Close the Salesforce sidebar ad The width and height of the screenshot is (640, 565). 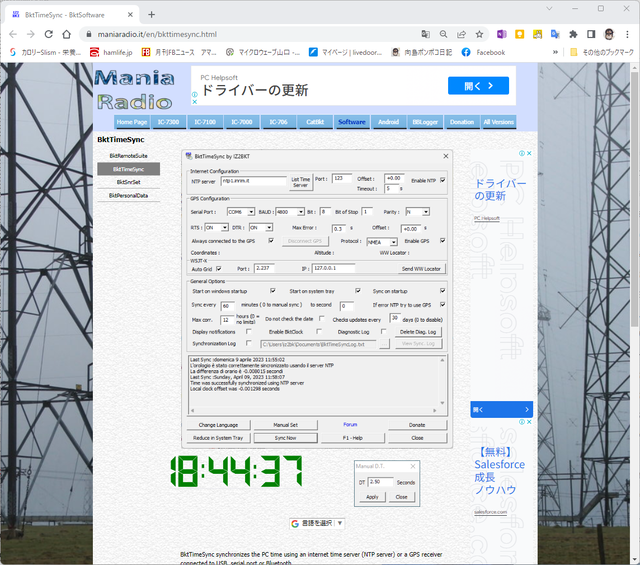529,422
